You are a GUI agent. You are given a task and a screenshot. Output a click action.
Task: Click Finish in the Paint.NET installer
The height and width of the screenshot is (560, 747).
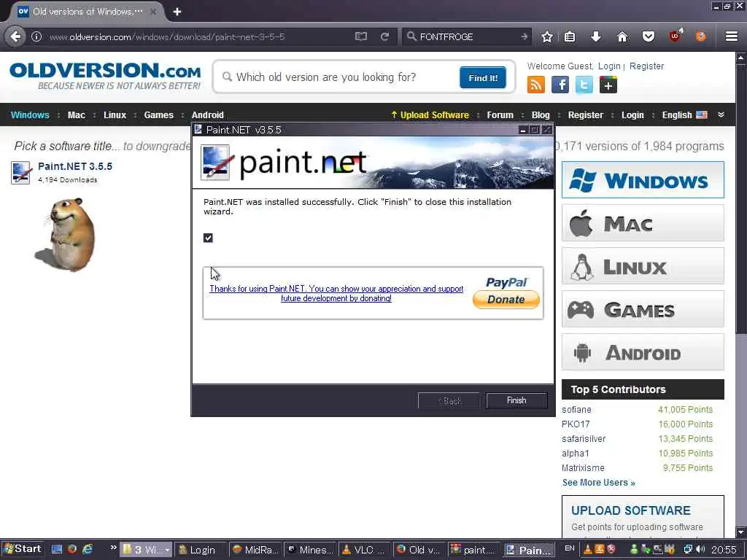516,400
